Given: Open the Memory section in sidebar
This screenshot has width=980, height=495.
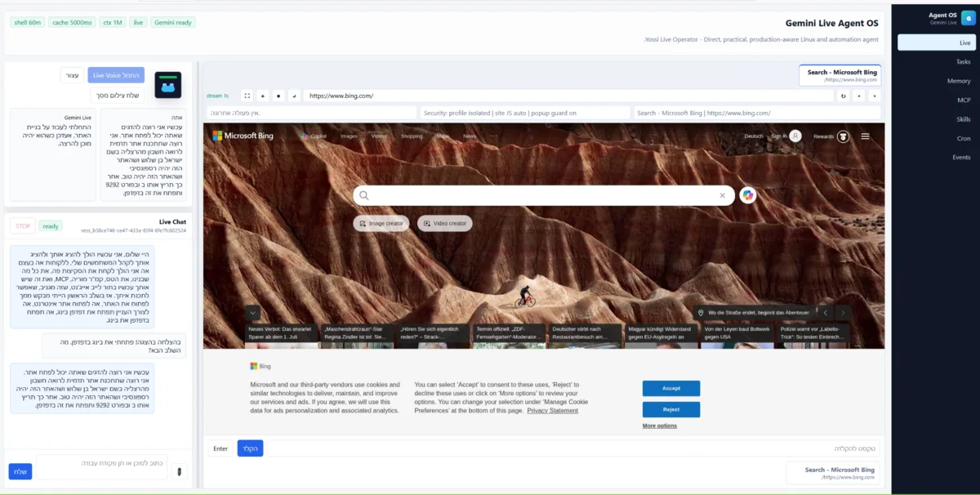Looking at the screenshot, I should tap(935, 81).
